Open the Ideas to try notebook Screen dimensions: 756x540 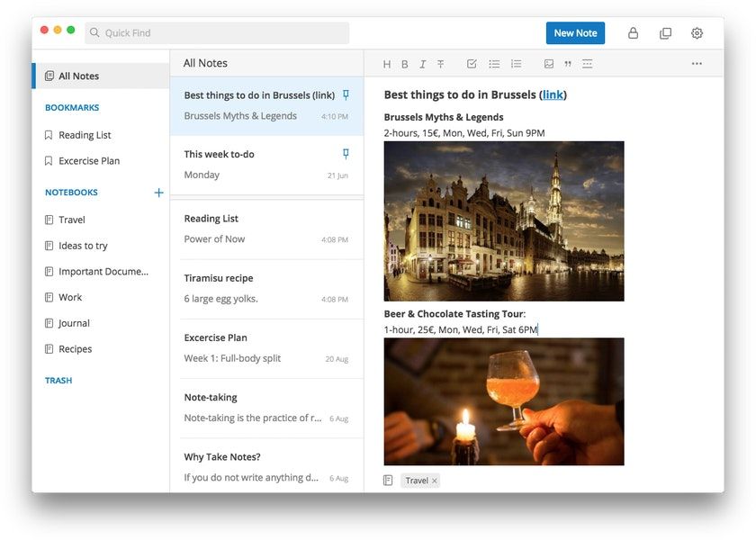(x=83, y=246)
